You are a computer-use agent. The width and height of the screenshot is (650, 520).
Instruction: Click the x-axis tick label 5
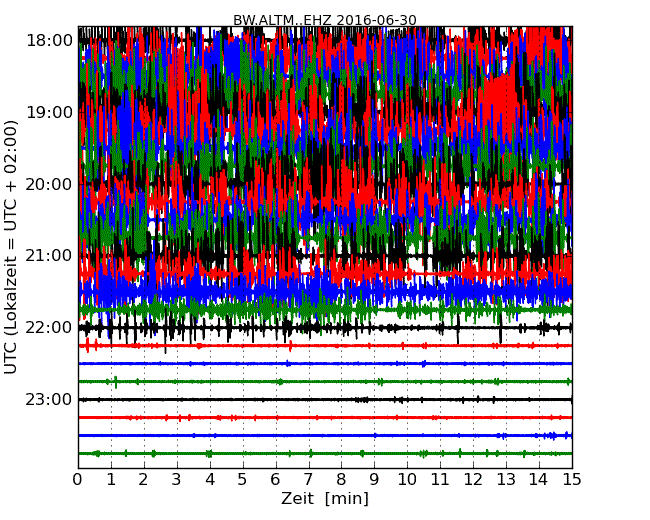click(243, 479)
